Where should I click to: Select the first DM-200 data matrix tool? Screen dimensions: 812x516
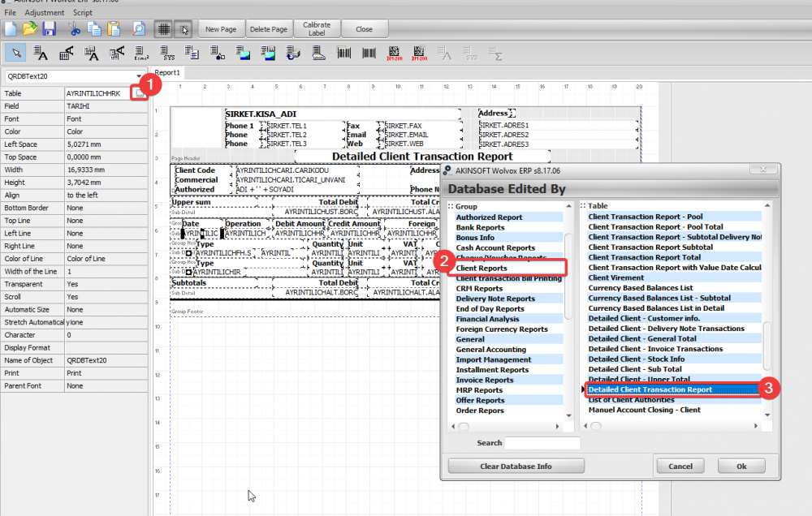pos(394,53)
